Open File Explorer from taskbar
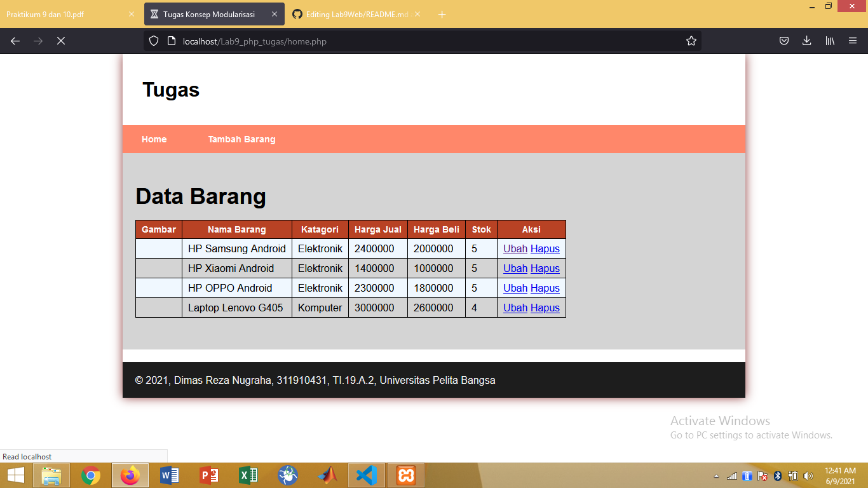The width and height of the screenshot is (868, 488). click(x=51, y=475)
